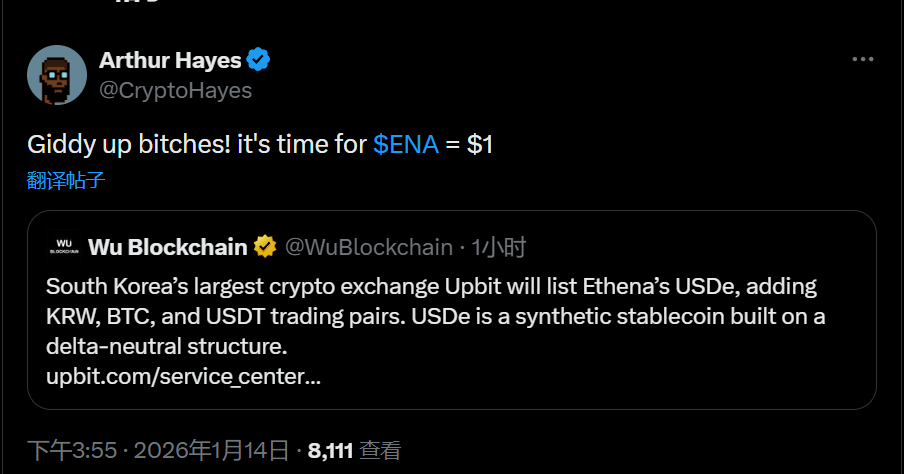Open the @CryptoHayes handle link

(175, 91)
